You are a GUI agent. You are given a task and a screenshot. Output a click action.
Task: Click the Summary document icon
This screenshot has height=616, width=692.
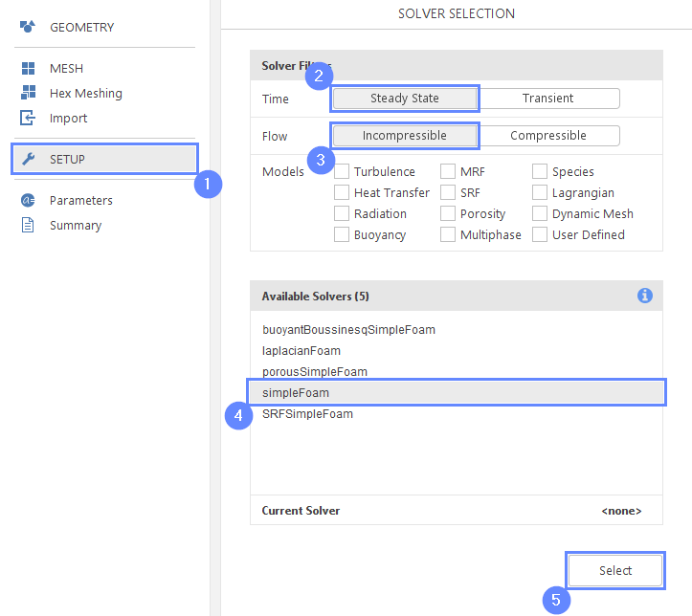coord(28,226)
